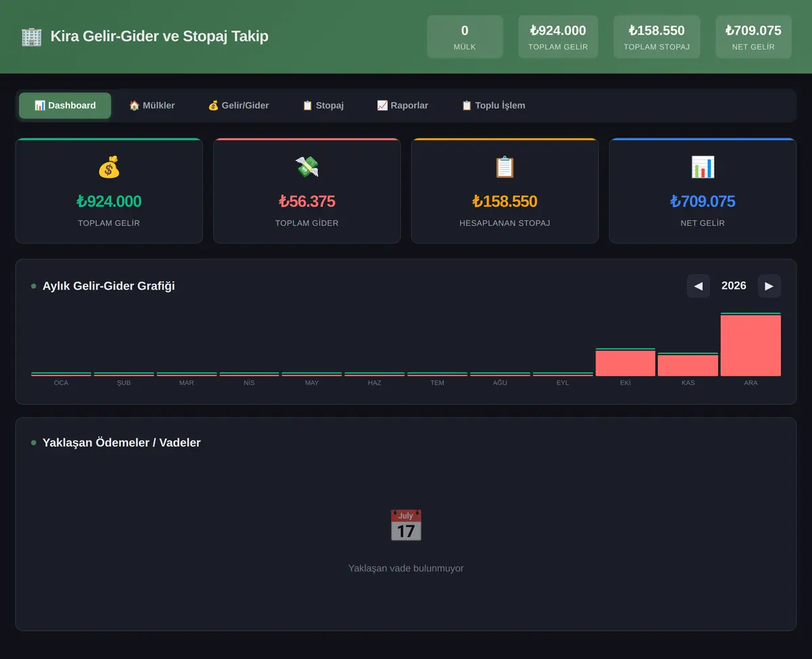
Task: Open the Toplu İşlem tab
Action: [493, 106]
